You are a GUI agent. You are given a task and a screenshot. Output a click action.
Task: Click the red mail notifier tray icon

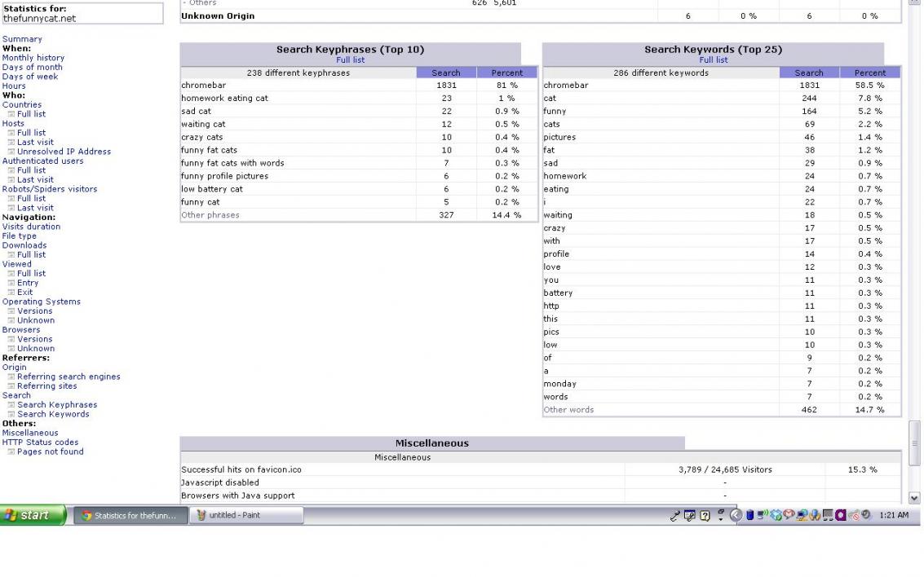tap(789, 515)
